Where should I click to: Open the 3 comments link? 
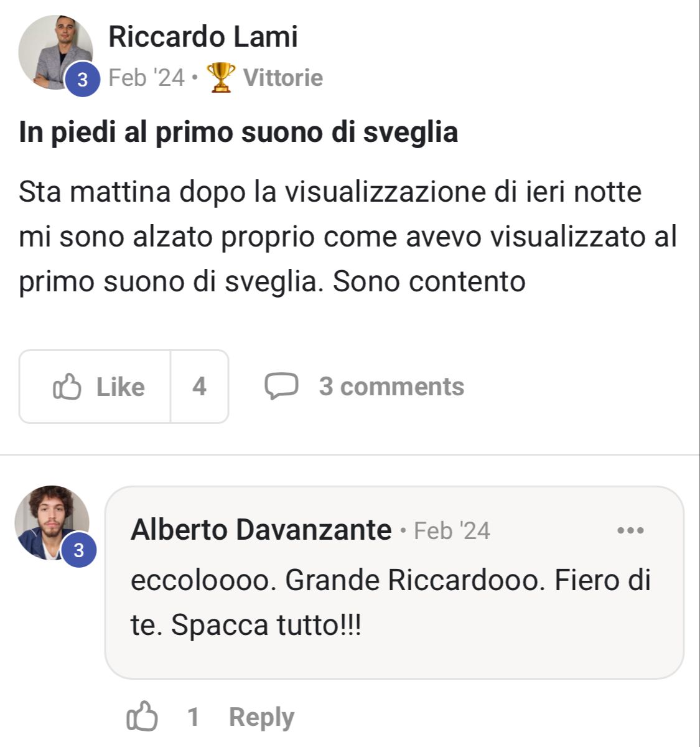point(391,387)
